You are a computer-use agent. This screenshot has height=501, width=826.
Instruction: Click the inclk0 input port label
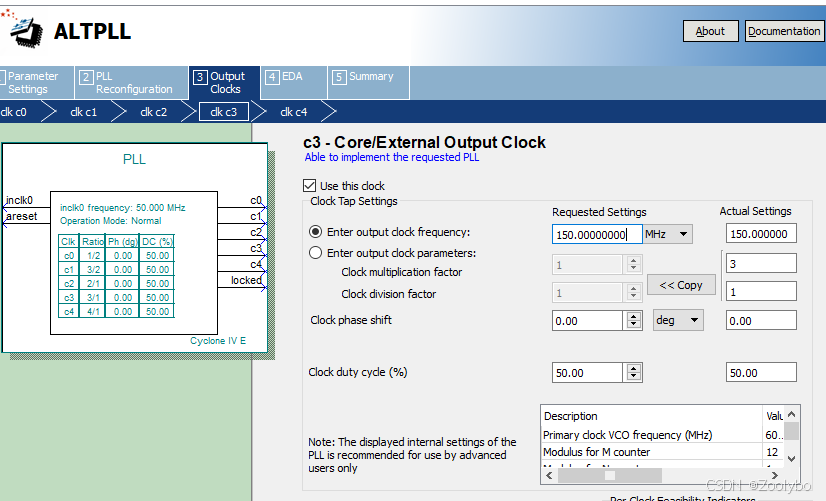coord(19,200)
